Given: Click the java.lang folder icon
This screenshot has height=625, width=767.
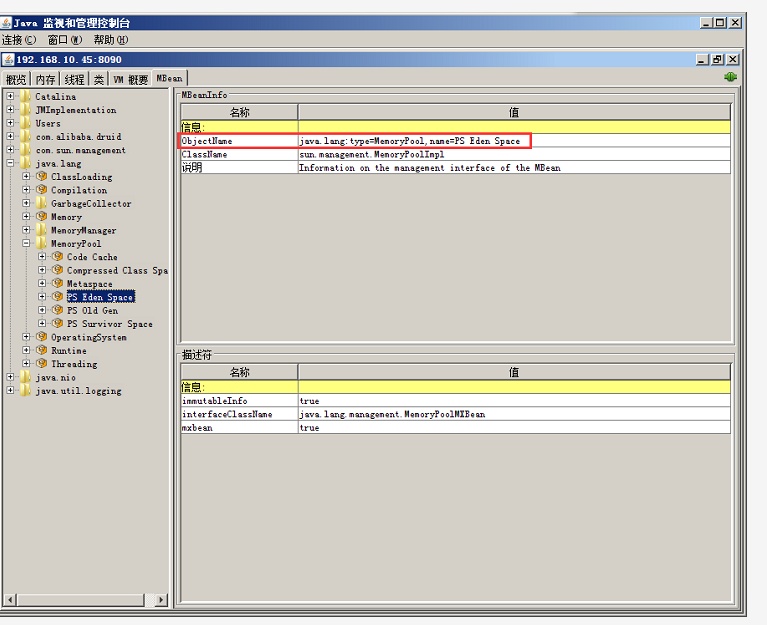Looking at the screenshot, I should pyautogui.click(x=25, y=163).
